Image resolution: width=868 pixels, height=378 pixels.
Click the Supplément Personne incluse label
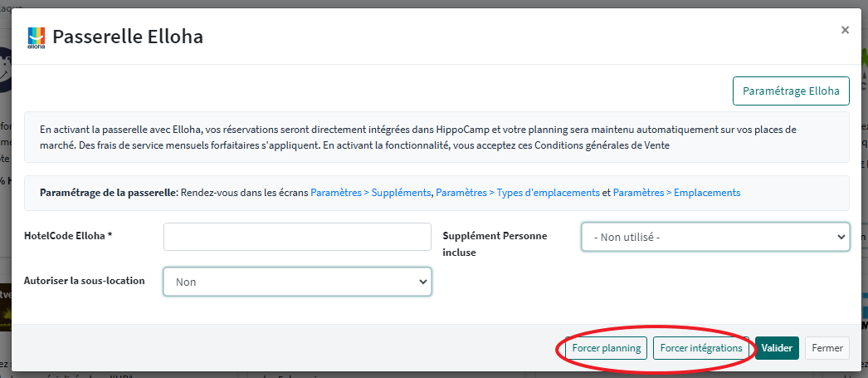pos(495,243)
